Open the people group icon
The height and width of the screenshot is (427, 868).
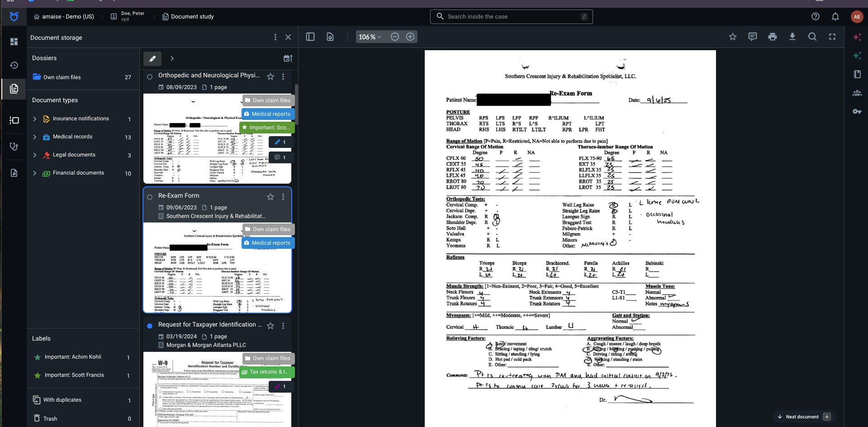click(x=857, y=93)
